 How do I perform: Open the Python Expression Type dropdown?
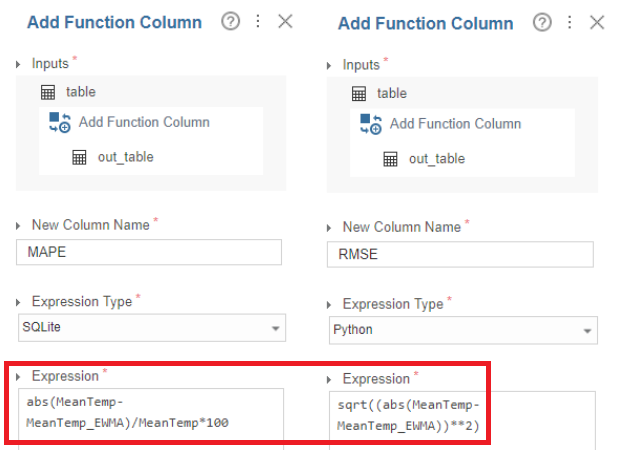click(x=463, y=330)
